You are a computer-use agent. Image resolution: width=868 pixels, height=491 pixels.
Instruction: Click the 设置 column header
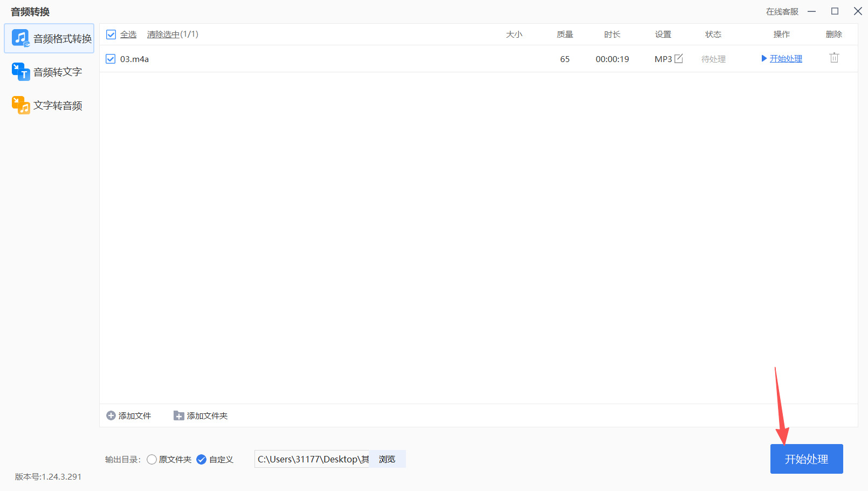[663, 35]
